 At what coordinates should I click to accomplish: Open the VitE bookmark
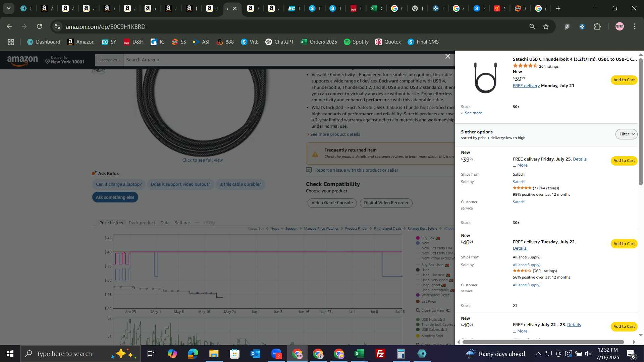(x=250, y=42)
